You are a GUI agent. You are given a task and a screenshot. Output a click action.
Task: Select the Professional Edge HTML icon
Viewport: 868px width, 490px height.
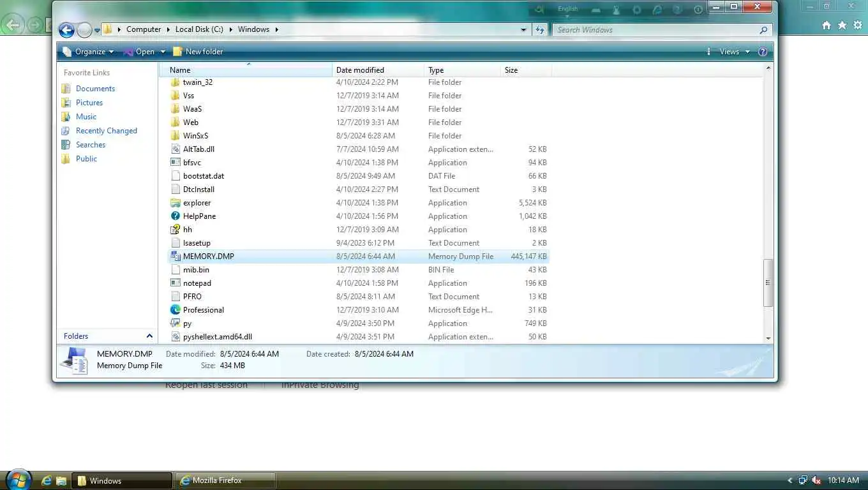click(176, 310)
